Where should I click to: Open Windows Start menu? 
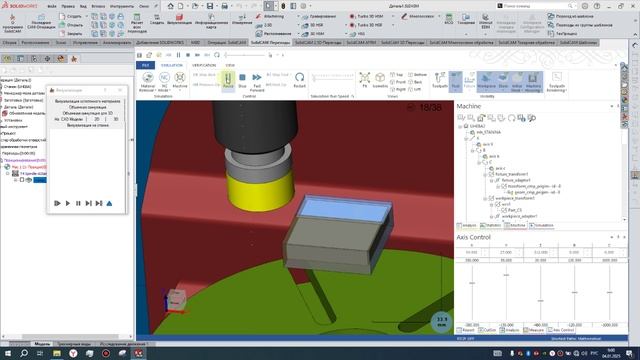[x=8, y=353]
